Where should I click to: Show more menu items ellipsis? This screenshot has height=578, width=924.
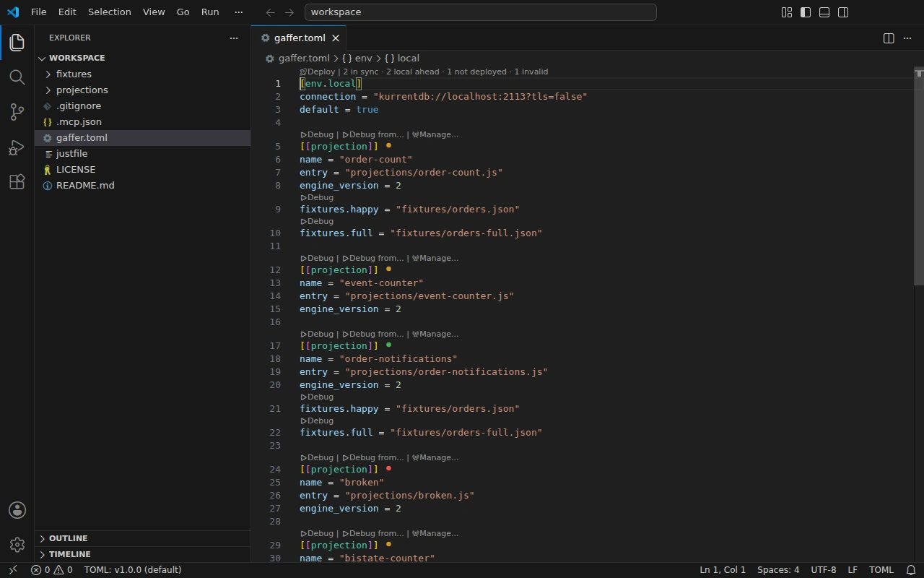coord(239,12)
